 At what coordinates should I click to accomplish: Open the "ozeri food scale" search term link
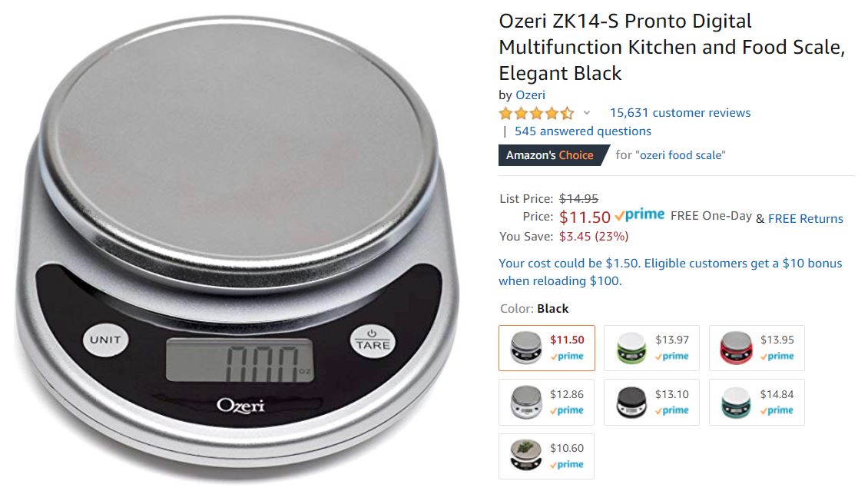(x=681, y=155)
